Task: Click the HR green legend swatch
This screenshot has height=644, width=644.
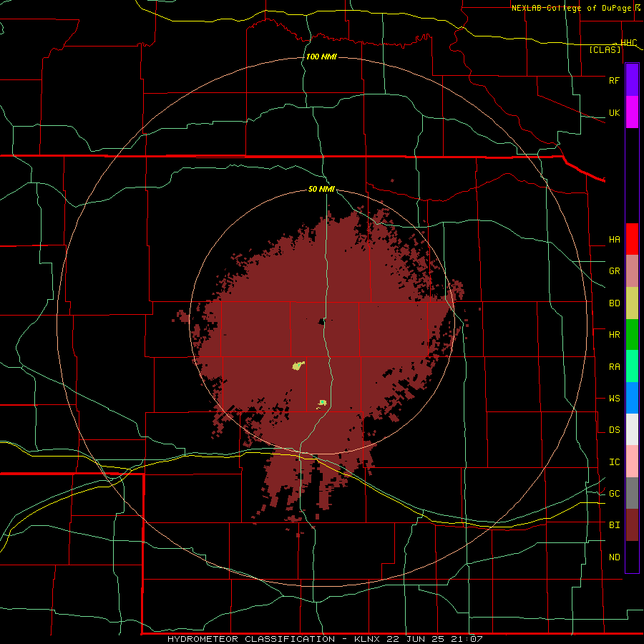Action: pos(632,335)
